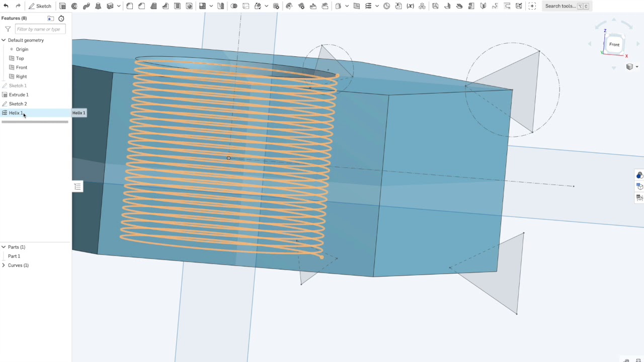
Task: Select the Sweep tool icon
Action: pyautogui.click(x=86, y=6)
